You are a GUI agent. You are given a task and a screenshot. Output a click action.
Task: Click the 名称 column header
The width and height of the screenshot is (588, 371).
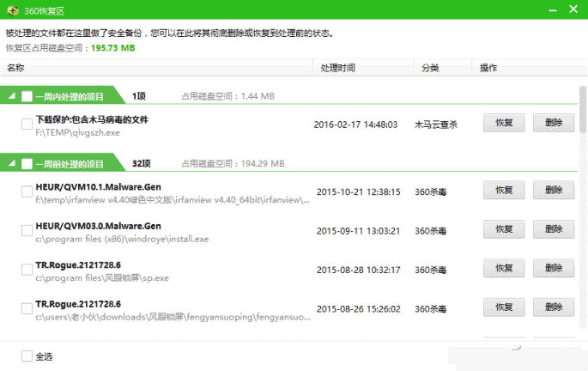(x=16, y=67)
